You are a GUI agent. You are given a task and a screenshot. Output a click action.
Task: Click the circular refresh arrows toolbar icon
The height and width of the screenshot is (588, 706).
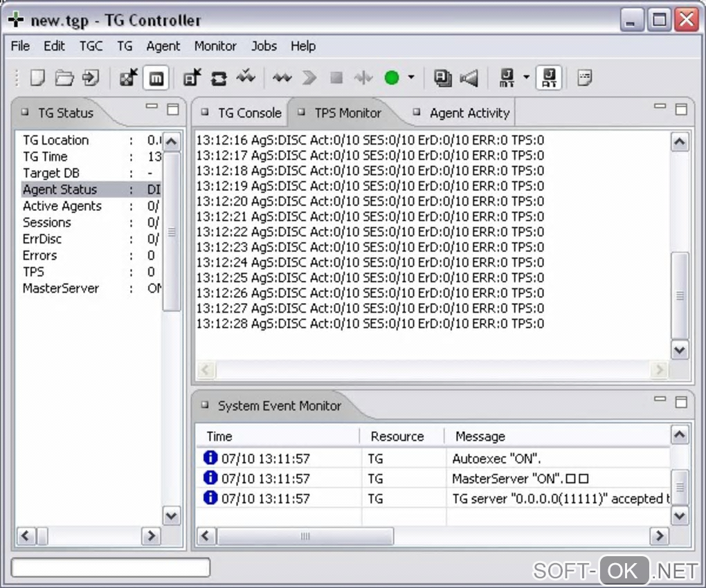219,78
